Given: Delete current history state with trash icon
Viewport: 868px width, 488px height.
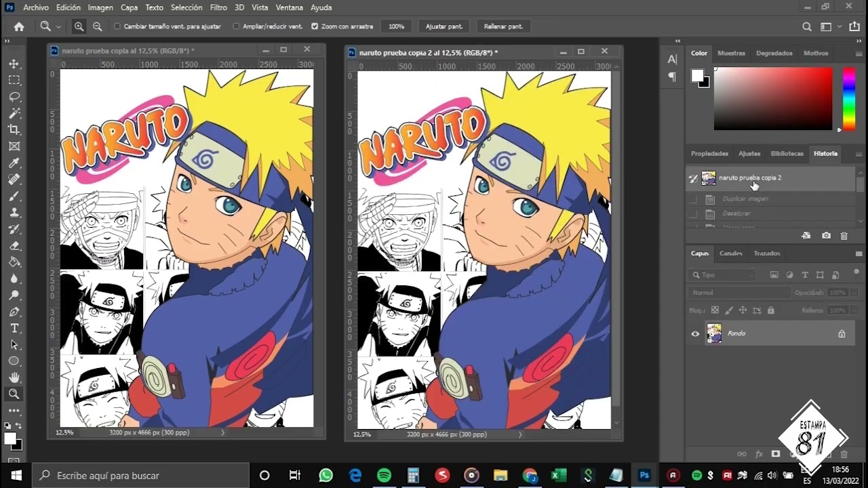Looking at the screenshot, I should tap(844, 235).
